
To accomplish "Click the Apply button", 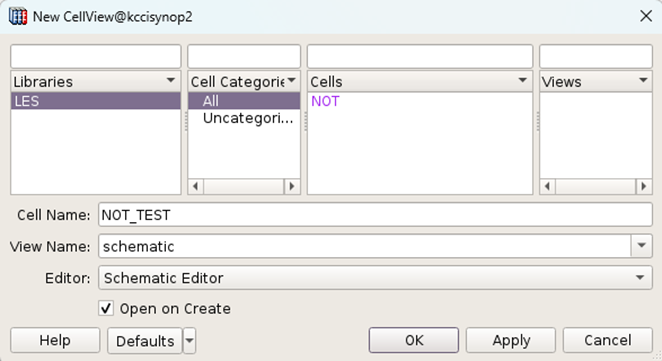I will [x=511, y=340].
